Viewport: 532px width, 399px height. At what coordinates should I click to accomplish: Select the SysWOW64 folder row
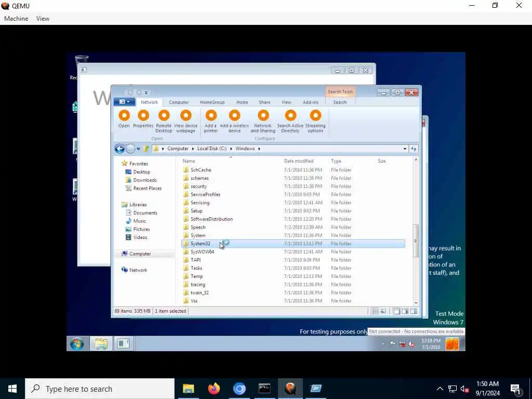pyautogui.click(x=293, y=252)
